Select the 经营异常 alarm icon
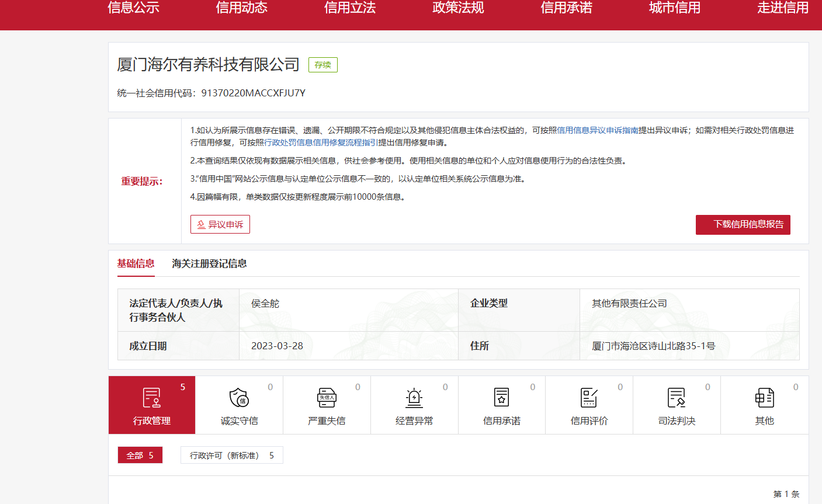Image resolution: width=822 pixels, height=504 pixels. coord(414,398)
